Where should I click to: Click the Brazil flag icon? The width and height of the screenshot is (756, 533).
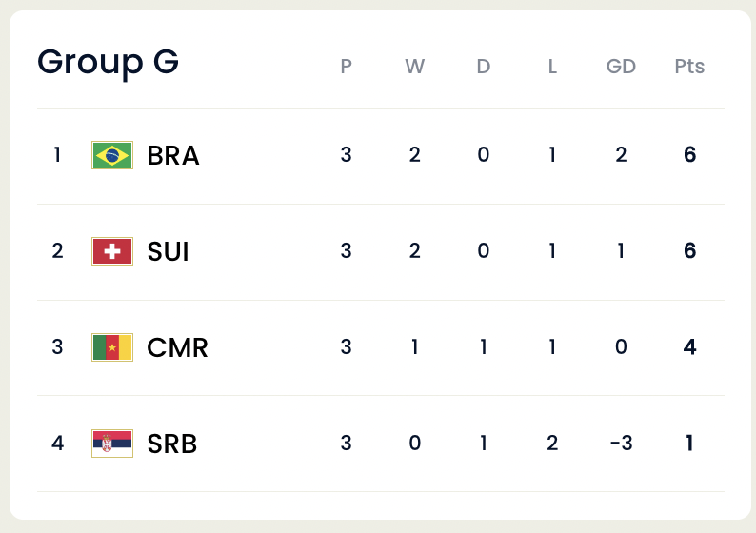(x=112, y=155)
